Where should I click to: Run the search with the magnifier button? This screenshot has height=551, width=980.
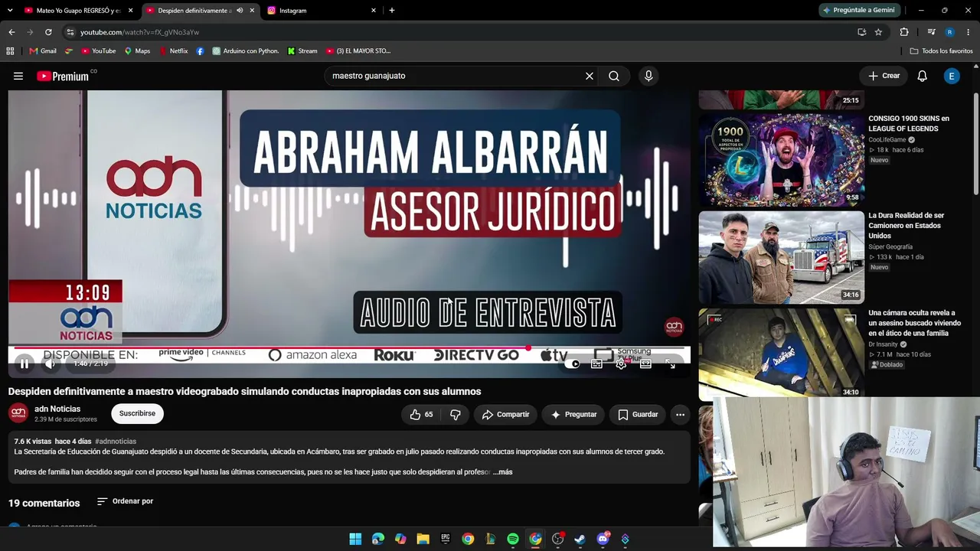pos(614,76)
